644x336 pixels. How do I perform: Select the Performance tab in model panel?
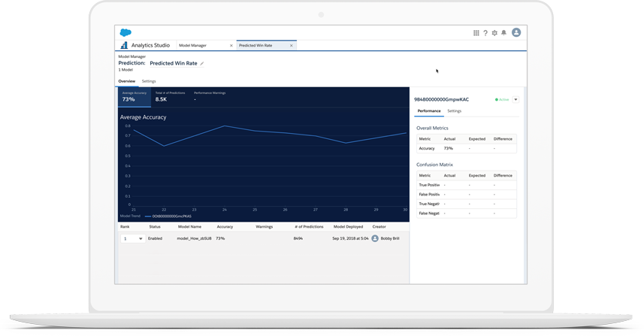429,111
